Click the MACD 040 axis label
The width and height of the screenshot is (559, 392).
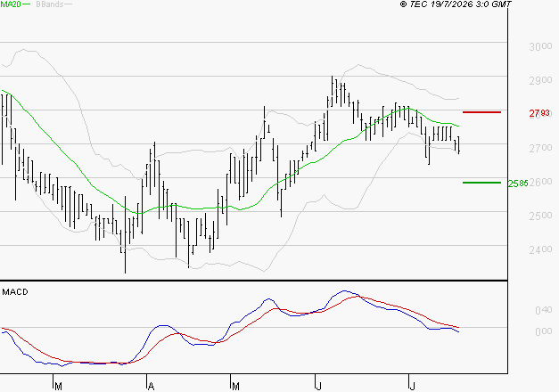pos(543,310)
